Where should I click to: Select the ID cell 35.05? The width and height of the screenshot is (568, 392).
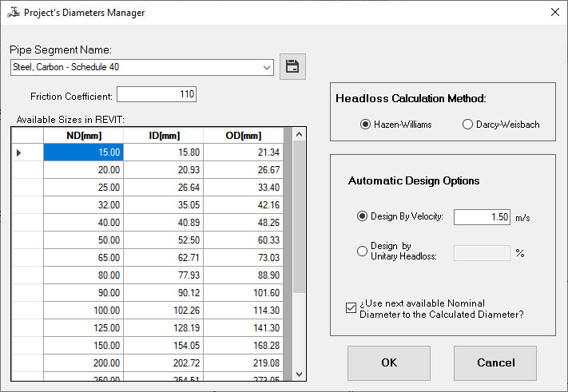click(x=164, y=205)
